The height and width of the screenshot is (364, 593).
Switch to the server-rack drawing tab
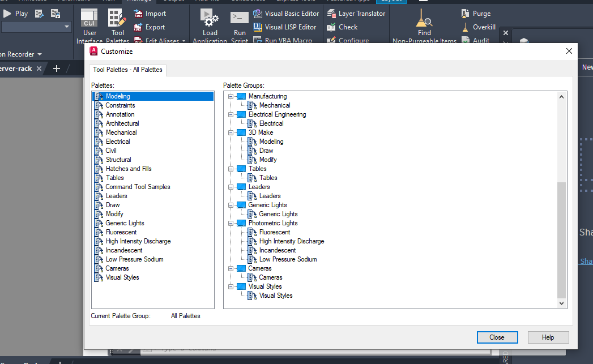[x=16, y=69]
